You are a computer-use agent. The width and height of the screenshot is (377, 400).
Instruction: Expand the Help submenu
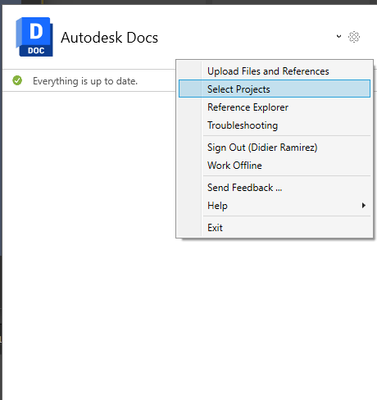coord(274,206)
